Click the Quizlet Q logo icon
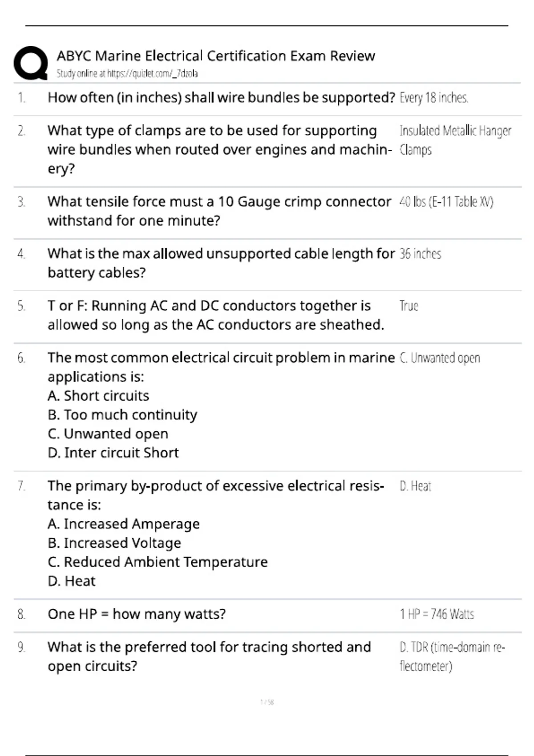 (x=31, y=63)
